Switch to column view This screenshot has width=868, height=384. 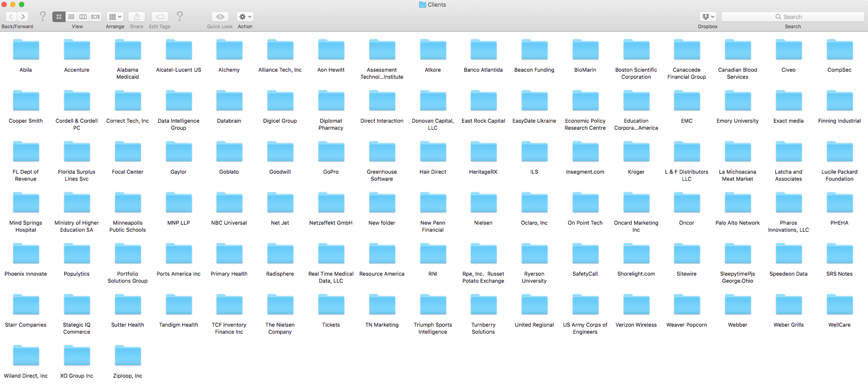tap(83, 16)
